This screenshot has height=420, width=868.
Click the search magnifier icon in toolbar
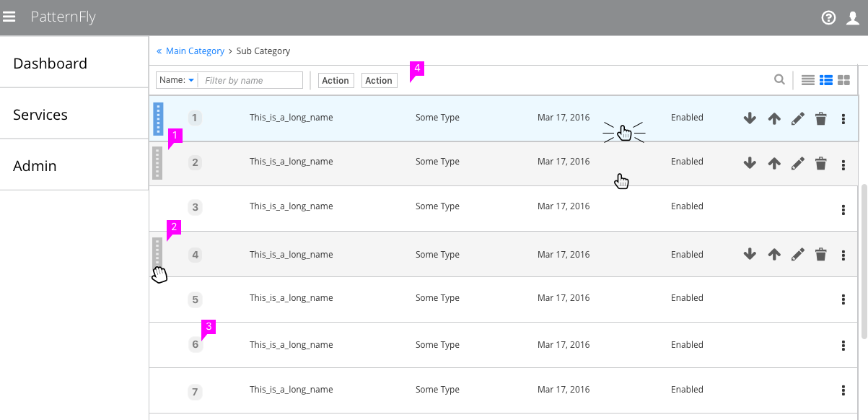pyautogui.click(x=779, y=80)
